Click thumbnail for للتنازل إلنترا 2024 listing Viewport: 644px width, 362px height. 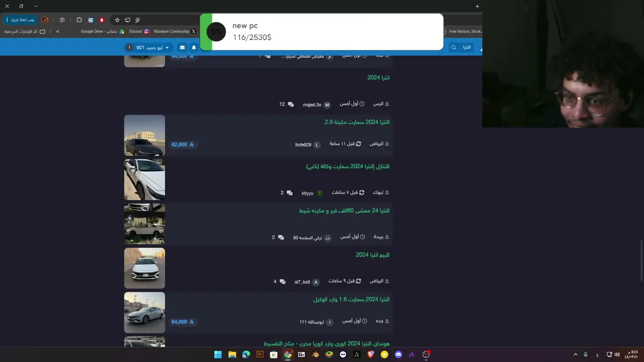point(144,179)
